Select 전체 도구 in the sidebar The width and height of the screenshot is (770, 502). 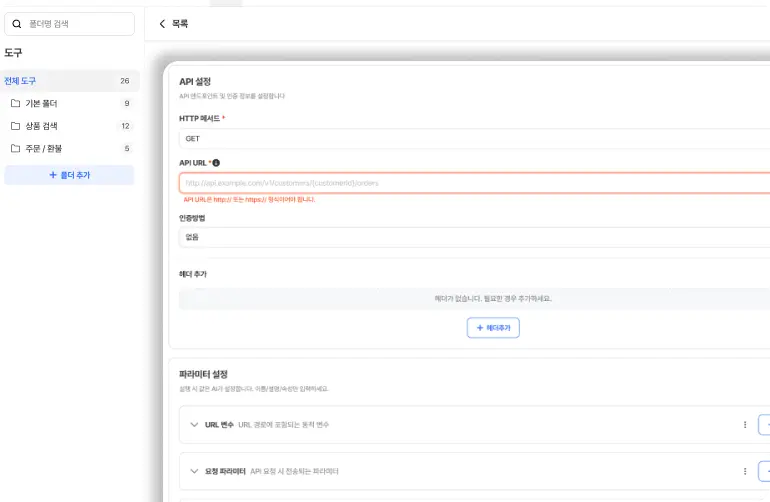point(69,81)
